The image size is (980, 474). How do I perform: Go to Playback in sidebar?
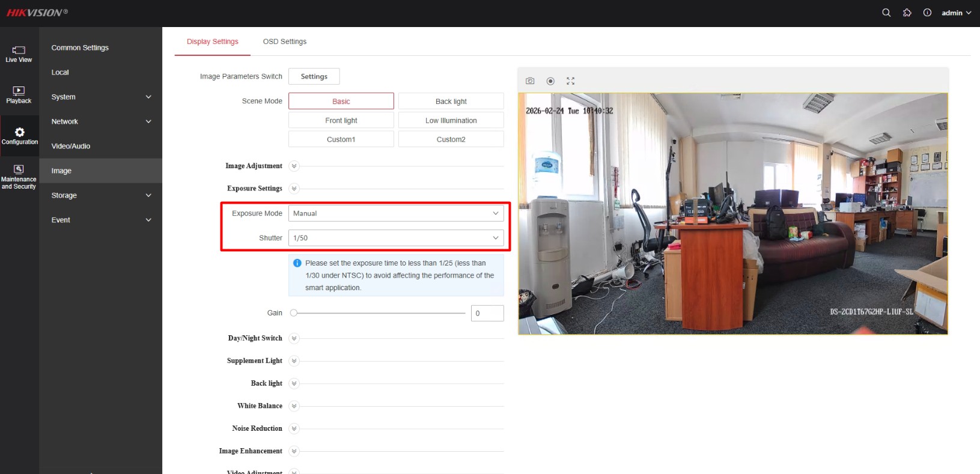[19, 95]
